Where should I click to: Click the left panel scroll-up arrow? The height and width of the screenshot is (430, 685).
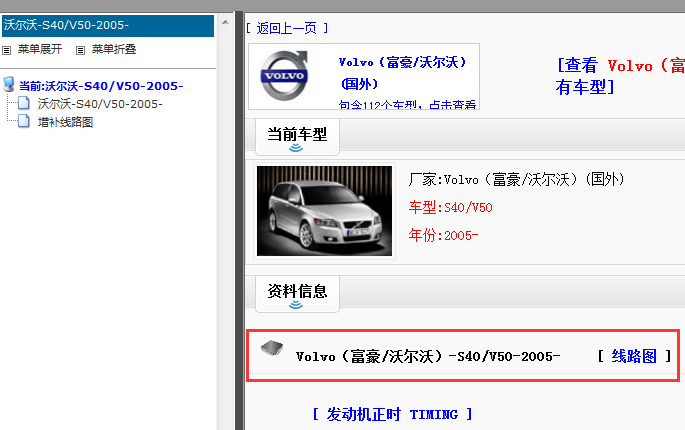point(225,22)
